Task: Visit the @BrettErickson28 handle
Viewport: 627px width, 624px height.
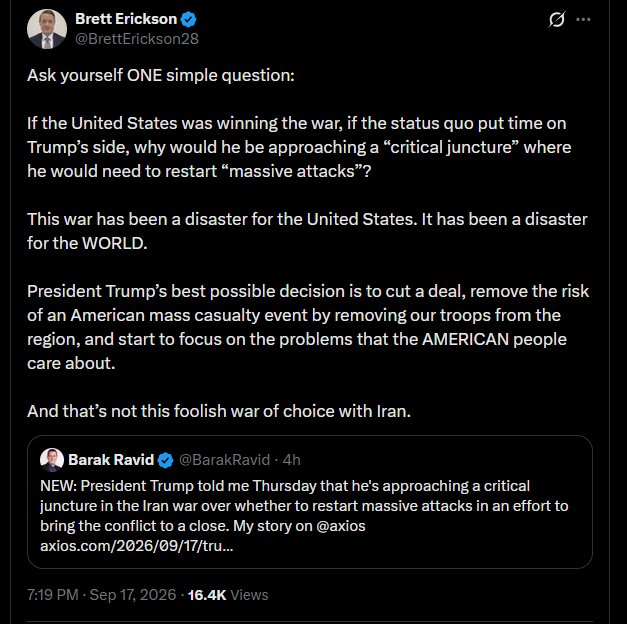Action: [x=137, y=39]
